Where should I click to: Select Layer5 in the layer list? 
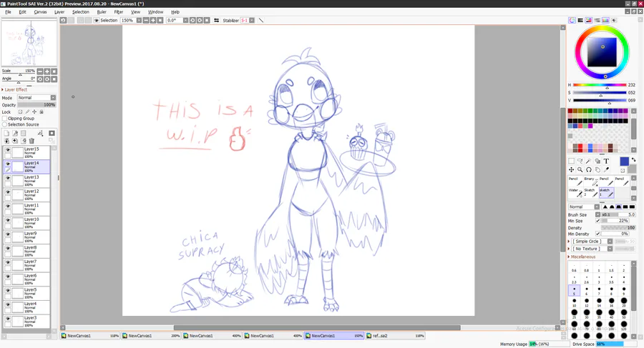click(x=26, y=293)
